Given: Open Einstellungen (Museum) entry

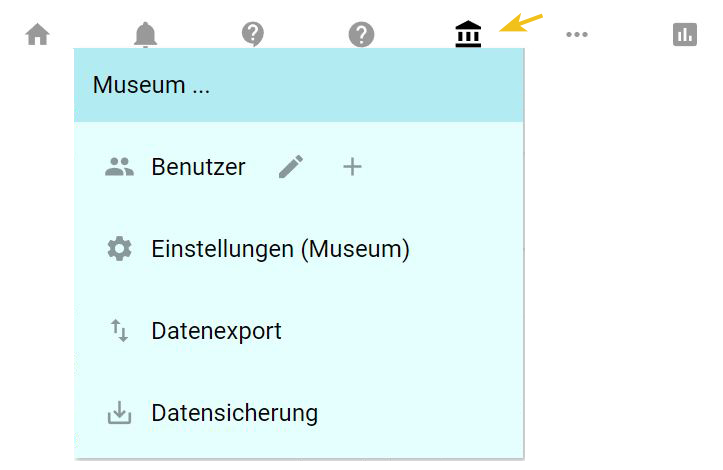Looking at the screenshot, I should [280, 249].
